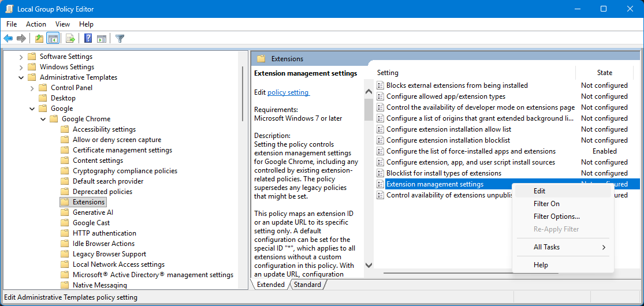Open the View menu
Image resolution: width=644 pixels, height=306 pixels.
click(63, 24)
